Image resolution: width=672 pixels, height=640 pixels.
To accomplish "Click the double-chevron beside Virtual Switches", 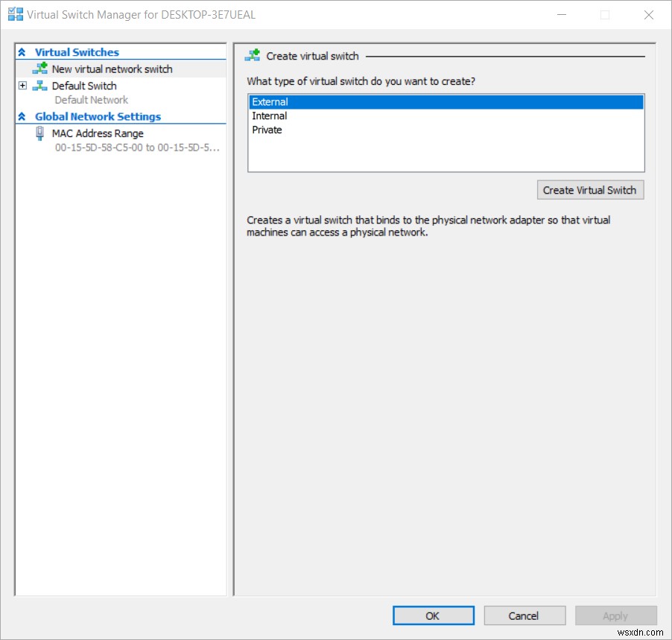I will (x=20, y=52).
